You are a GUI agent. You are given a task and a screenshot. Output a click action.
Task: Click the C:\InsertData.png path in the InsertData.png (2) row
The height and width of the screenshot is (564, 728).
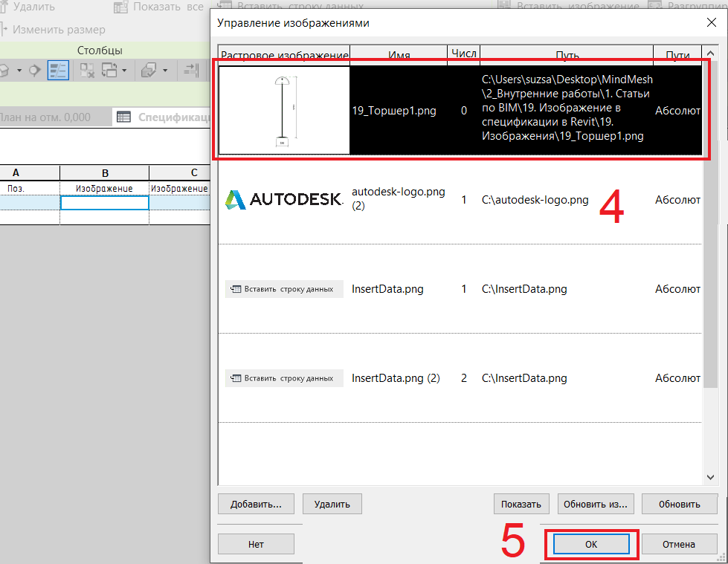pyautogui.click(x=524, y=378)
